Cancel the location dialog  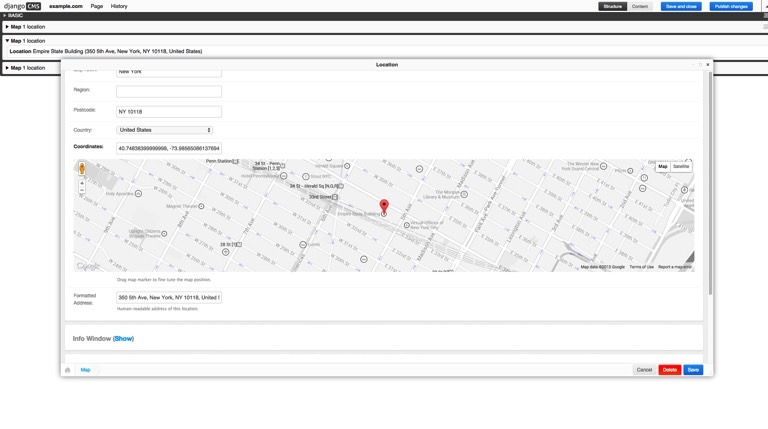pyautogui.click(x=644, y=370)
